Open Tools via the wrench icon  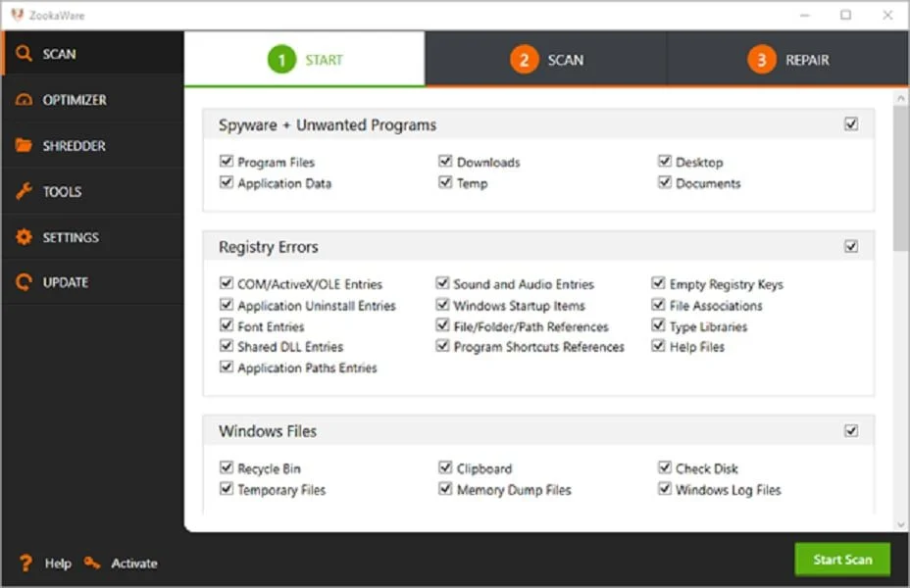(x=24, y=192)
